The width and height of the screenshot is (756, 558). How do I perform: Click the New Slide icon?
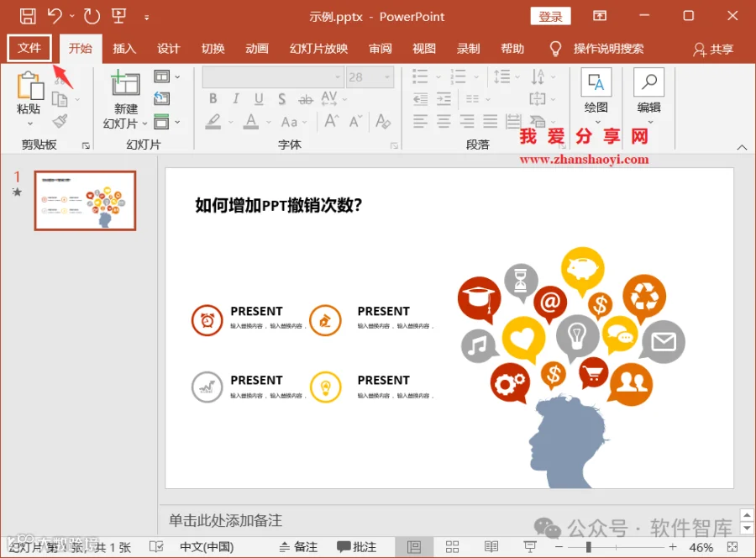[125, 83]
